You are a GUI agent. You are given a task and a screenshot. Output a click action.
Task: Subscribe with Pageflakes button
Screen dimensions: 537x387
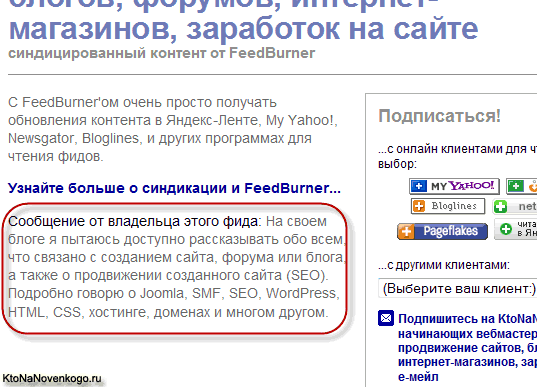click(442, 231)
